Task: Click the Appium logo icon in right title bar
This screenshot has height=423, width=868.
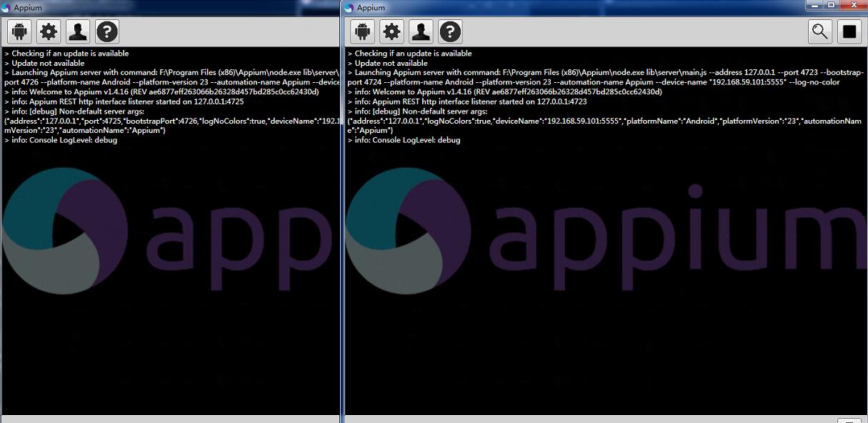Action: pos(349,8)
